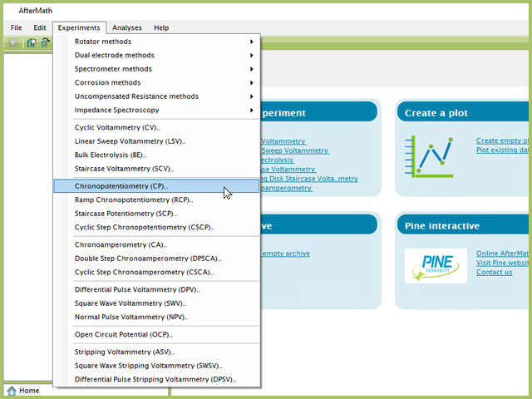Select Chronoamperometry (CA) entry
The width and height of the screenshot is (532, 399).
pos(157,244)
